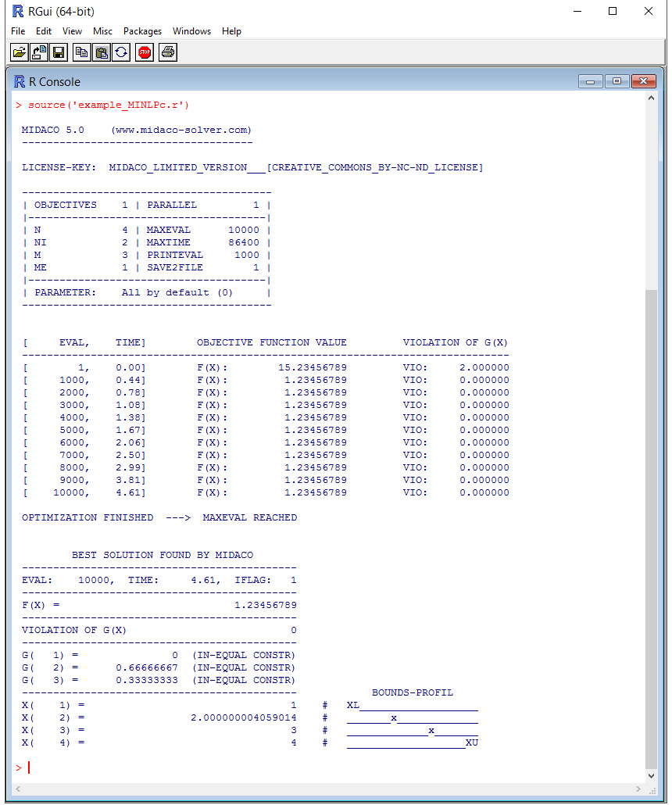Open the Windows menu
The image size is (672, 805).
(x=191, y=31)
